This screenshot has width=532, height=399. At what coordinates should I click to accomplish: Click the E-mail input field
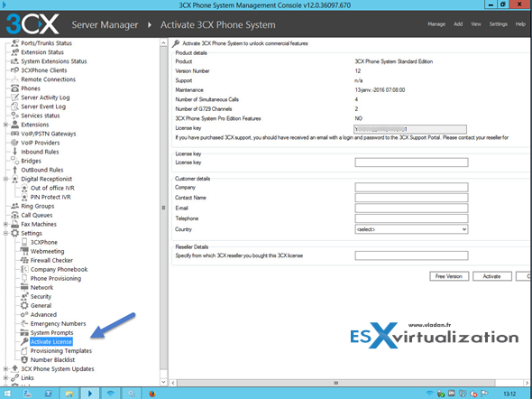tap(411, 208)
